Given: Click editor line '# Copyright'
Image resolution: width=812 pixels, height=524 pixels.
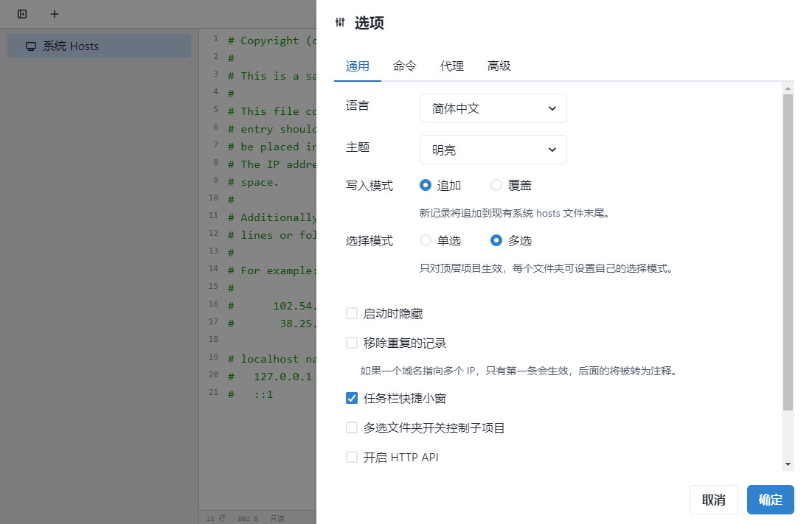Looking at the screenshot, I should coord(272,41).
